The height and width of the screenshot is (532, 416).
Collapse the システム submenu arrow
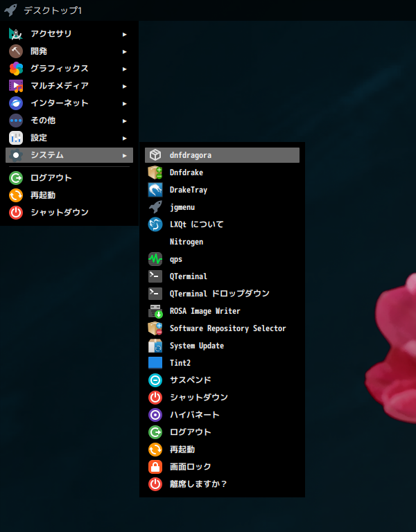point(125,155)
